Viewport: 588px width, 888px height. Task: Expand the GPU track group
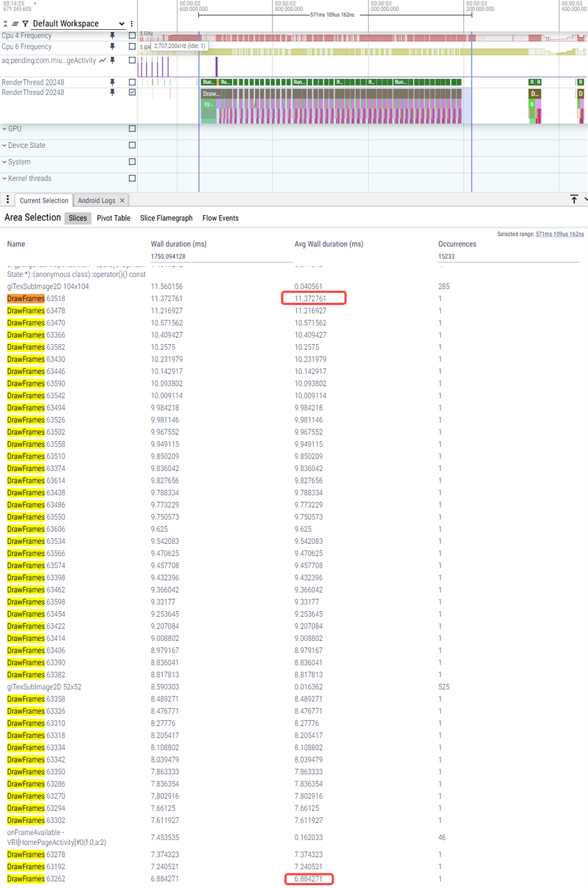[4, 128]
